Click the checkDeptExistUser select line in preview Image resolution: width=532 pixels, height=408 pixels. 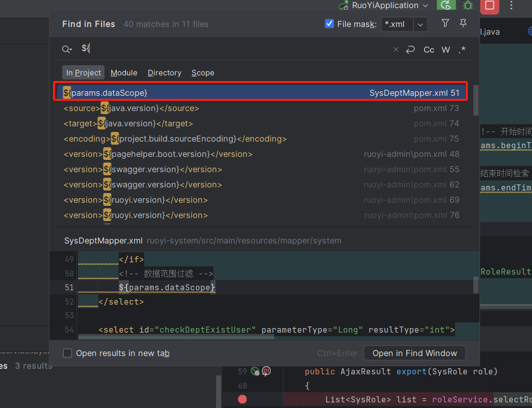pyautogui.click(x=277, y=330)
